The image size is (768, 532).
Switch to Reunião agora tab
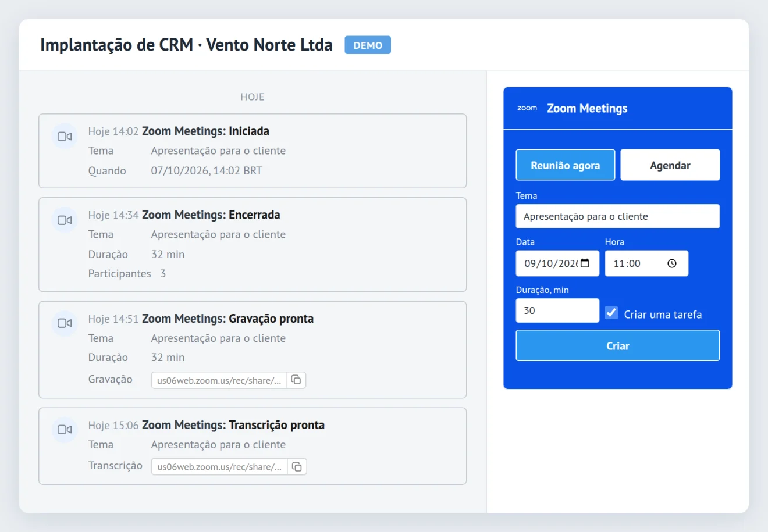566,165
